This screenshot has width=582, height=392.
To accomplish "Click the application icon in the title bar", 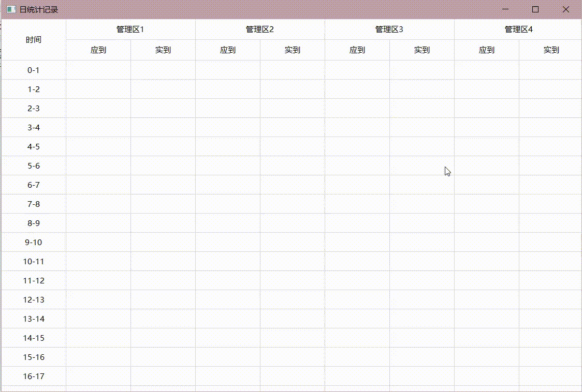I will click(11, 9).
